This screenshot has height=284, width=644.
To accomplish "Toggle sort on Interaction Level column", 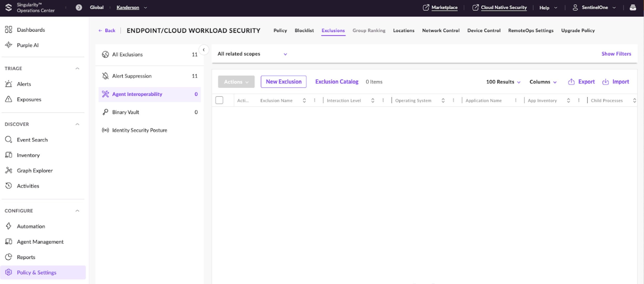I will click(373, 100).
